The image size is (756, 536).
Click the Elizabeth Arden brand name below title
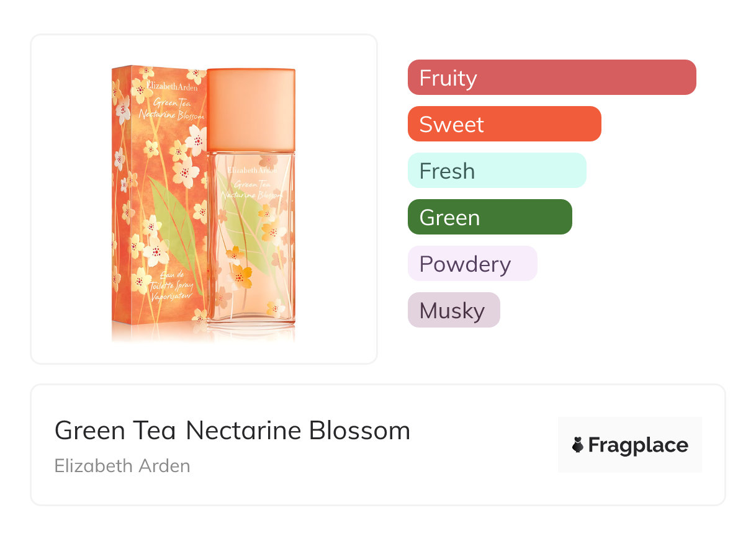(122, 465)
